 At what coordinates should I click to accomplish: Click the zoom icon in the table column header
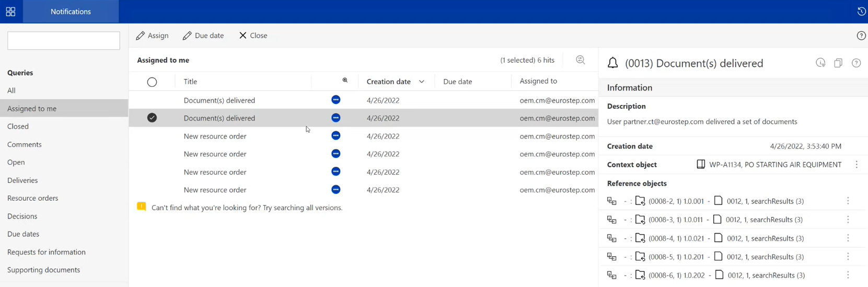[345, 81]
